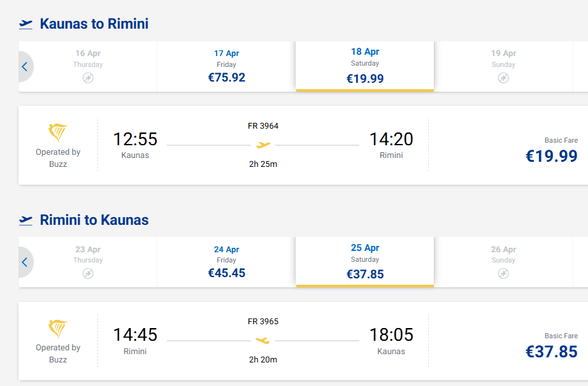Click the yellow plane icon on the FR 3965 route line
The height and width of the screenshot is (386, 588).
pyautogui.click(x=262, y=341)
